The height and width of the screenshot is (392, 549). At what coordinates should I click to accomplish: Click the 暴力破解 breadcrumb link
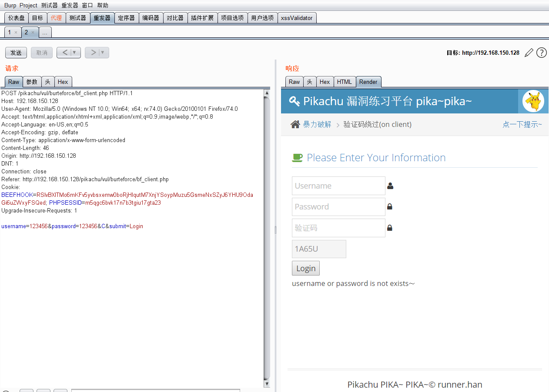[317, 125]
